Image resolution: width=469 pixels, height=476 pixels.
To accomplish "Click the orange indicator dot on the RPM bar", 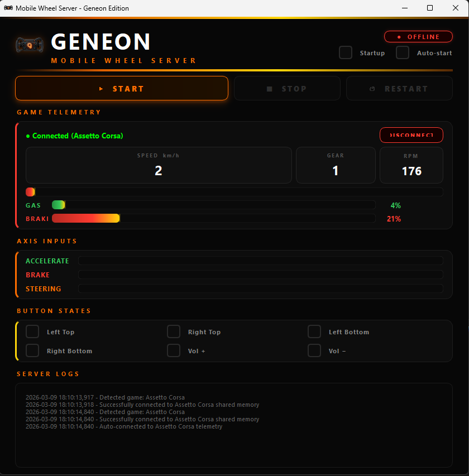I will pos(30,191).
